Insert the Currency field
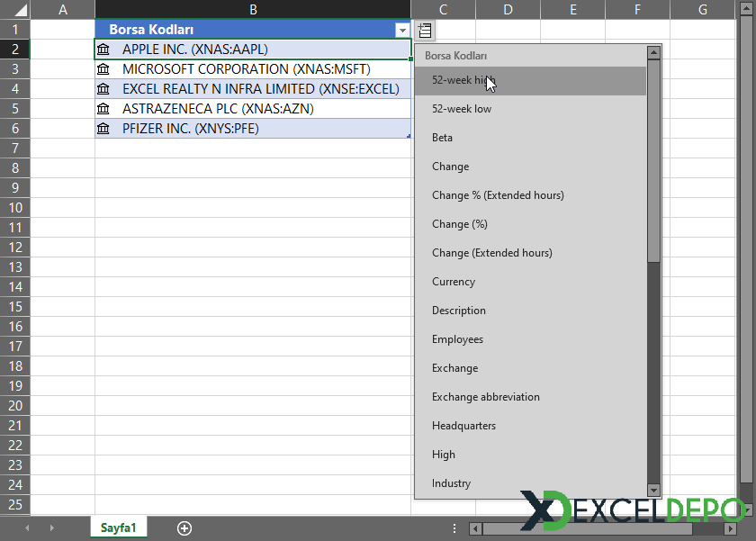Screen dimensions: 756x541 tap(530, 282)
